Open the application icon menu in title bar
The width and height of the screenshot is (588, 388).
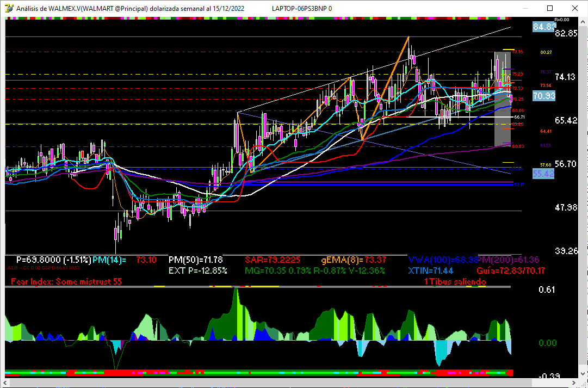[9, 8]
